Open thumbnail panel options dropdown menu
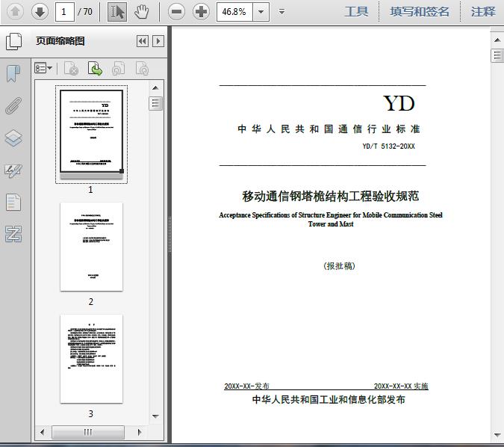The height and width of the screenshot is (447, 504). 44,69
